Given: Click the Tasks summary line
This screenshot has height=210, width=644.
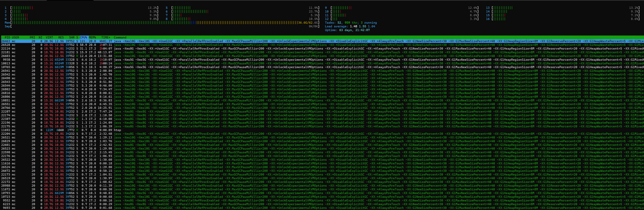Looking at the screenshot, I should [x=351, y=23].
